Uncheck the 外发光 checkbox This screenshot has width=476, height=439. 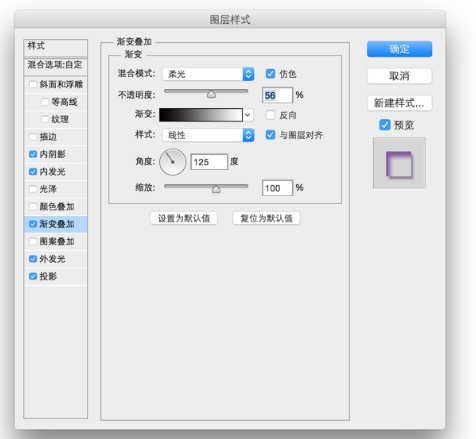[33, 259]
